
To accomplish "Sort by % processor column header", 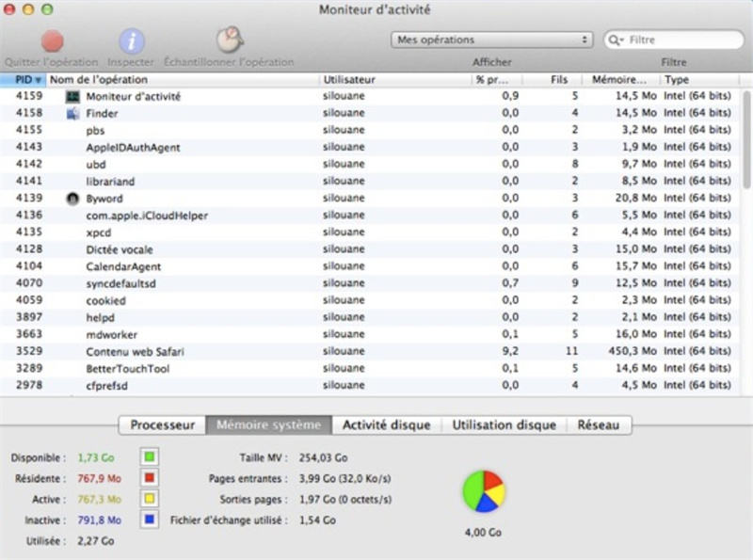I will (497, 80).
